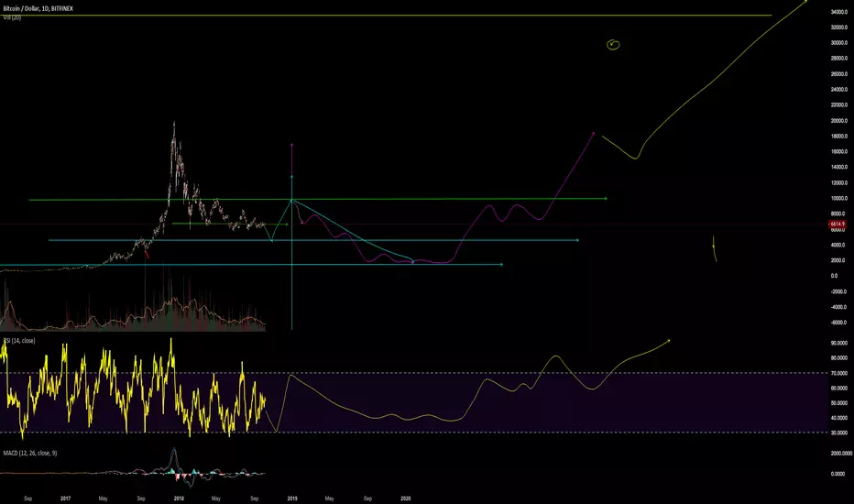
Task: Click the 20000.0 price axis label
Action: (x=838, y=121)
